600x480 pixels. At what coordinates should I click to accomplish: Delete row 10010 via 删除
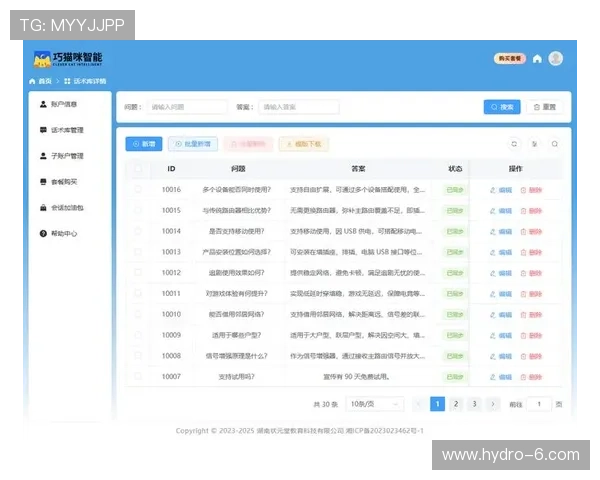coord(531,315)
